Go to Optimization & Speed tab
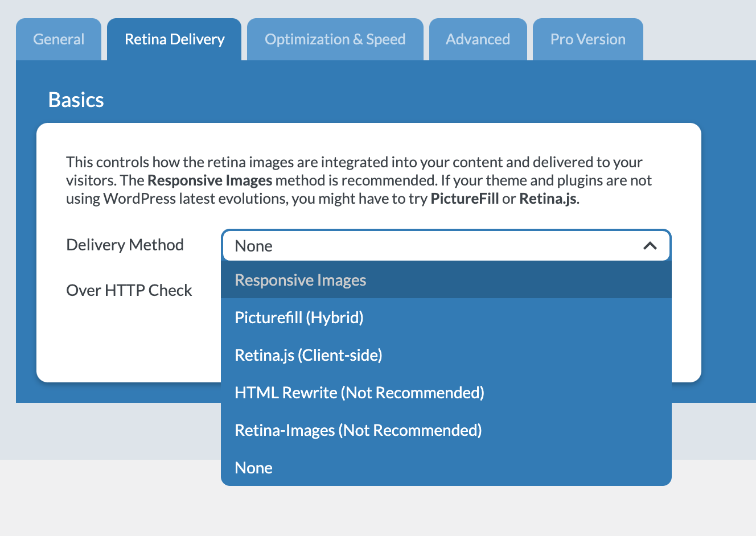This screenshot has width=756, height=536. click(x=335, y=39)
